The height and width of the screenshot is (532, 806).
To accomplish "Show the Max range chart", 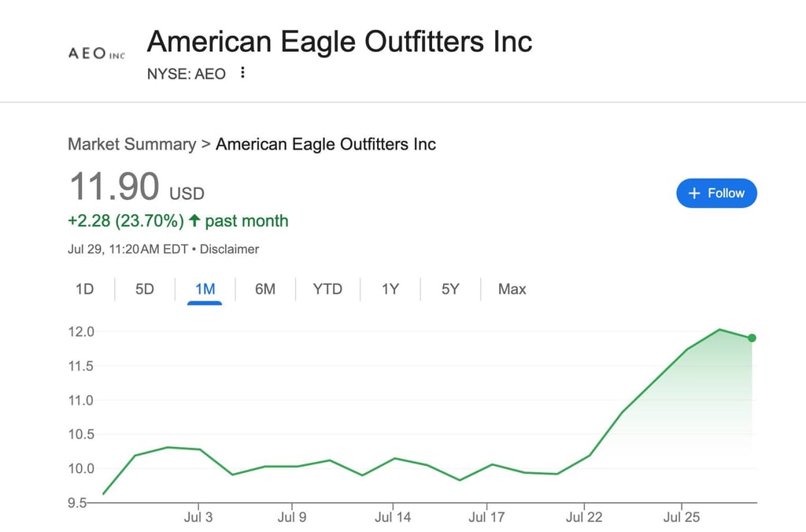I will 512,289.
